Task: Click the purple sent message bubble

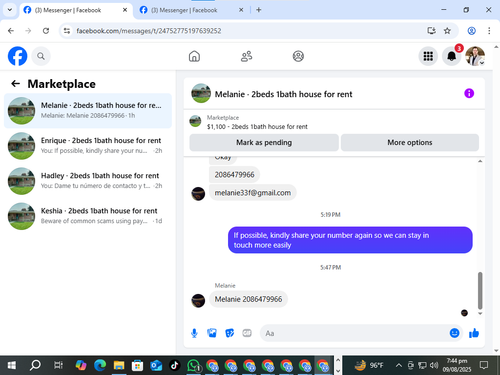Action: tap(350, 240)
